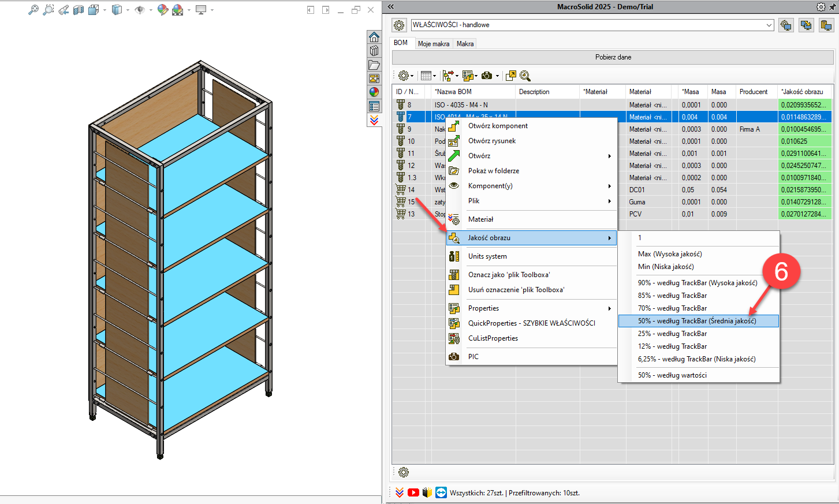Open the YouTube icon in status bar
This screenshot has width=839, height=504.
click(x=413, y=492)
